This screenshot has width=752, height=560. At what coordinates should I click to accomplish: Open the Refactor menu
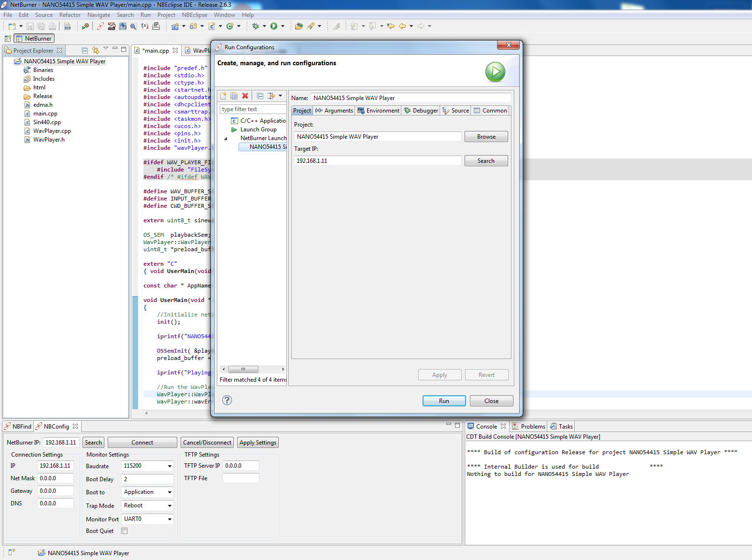(x=70, y=15)
